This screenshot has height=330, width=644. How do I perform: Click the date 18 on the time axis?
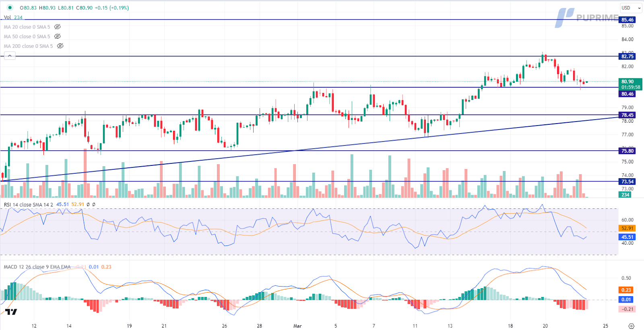(510, 326)
